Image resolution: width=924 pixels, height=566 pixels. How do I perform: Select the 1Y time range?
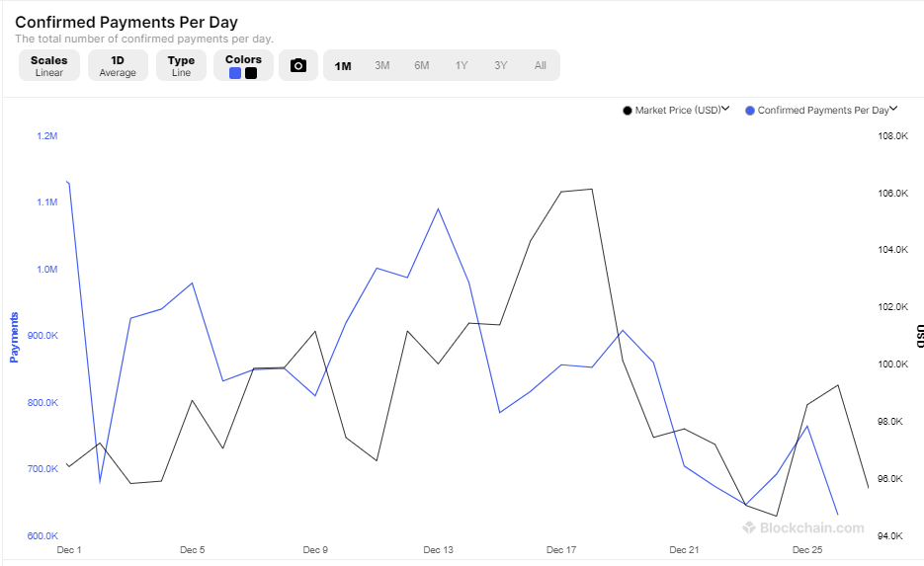coord(462,66)
